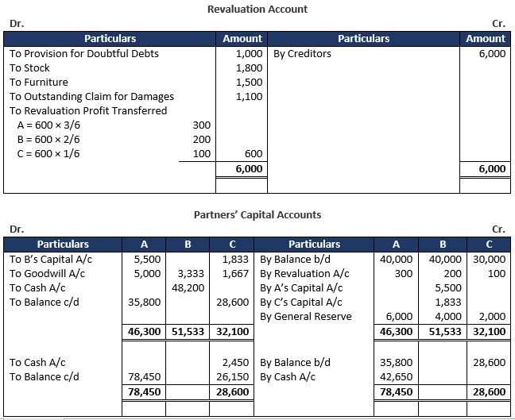Select 26,150 balance c/d for C

233,376
